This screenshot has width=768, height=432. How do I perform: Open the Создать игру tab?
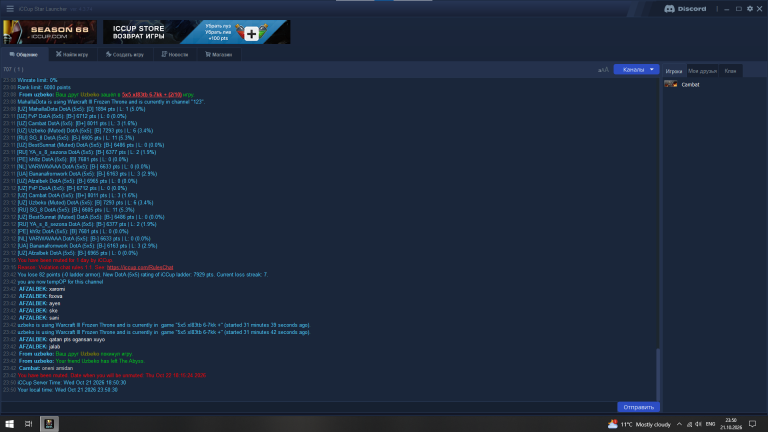pos(125,54)
